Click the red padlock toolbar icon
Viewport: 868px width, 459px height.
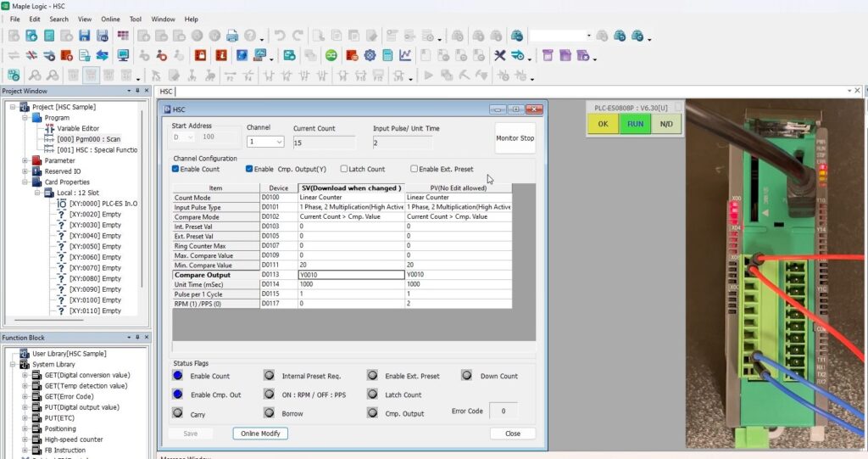click(200, 55)
